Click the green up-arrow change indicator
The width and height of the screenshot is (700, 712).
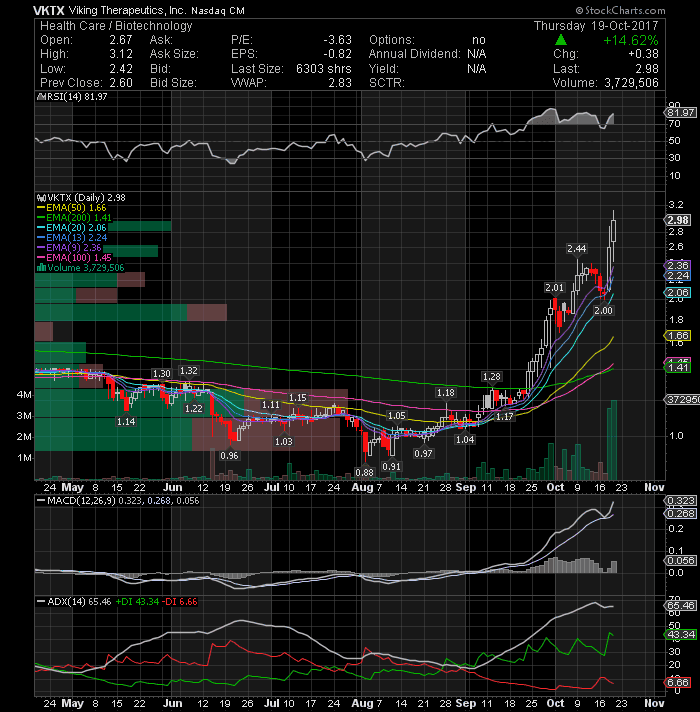tap(561, 40)
